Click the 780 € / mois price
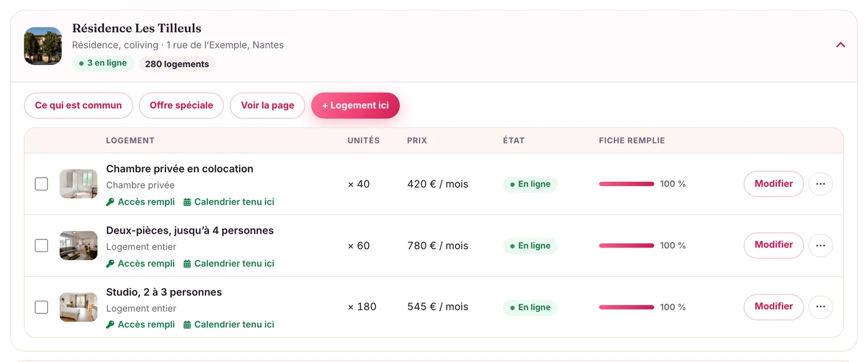The width and height of the screenshot is (868, 362). (437, 246)
